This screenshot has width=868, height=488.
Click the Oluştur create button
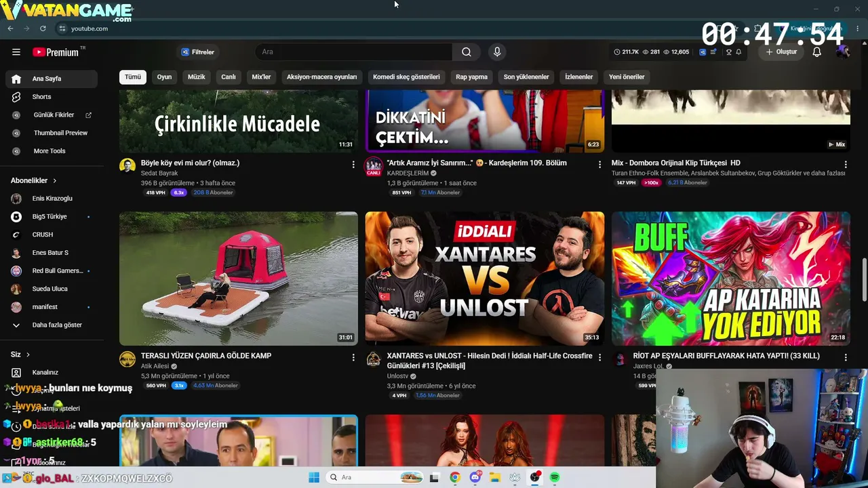(781, 52)
